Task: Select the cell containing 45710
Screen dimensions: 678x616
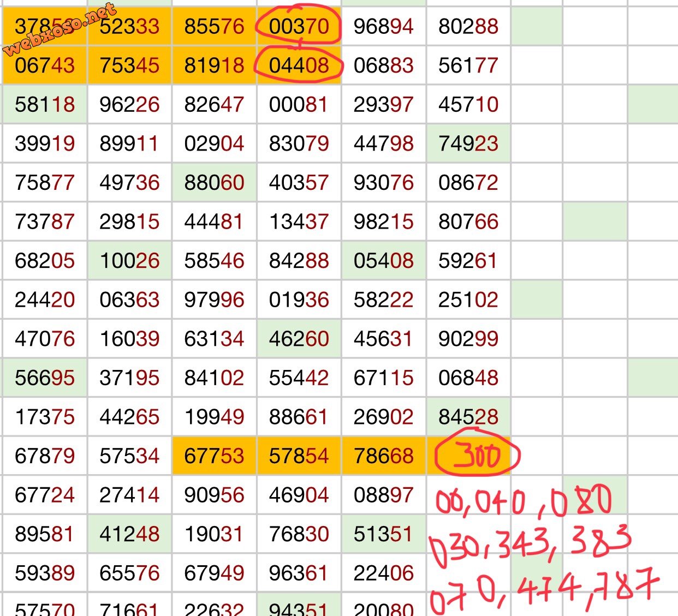Action: point(468,104)
